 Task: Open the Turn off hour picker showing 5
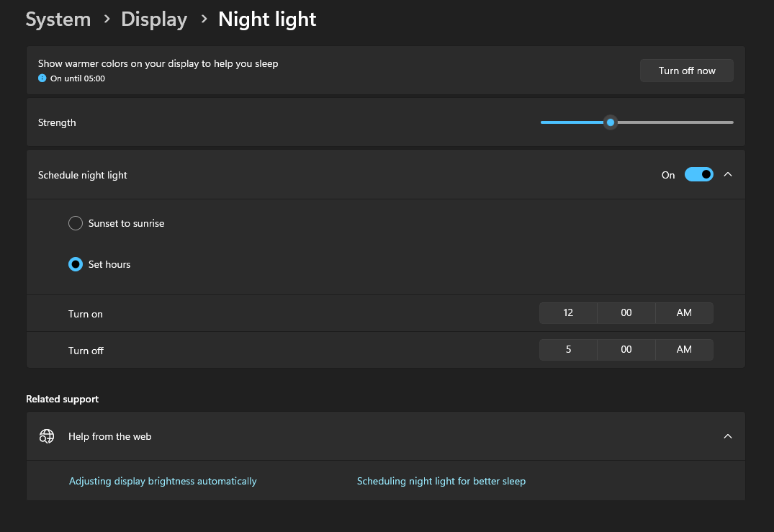568,350
